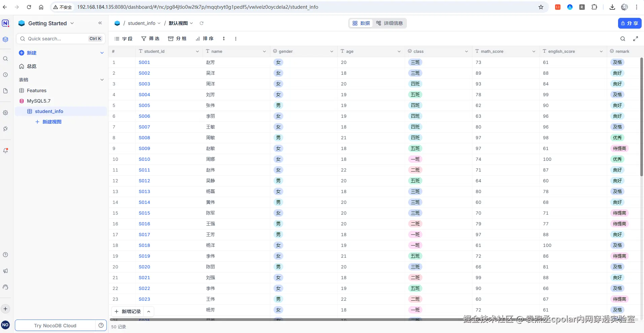
Task: Click the Quick search field
Action: pos(61,39)
